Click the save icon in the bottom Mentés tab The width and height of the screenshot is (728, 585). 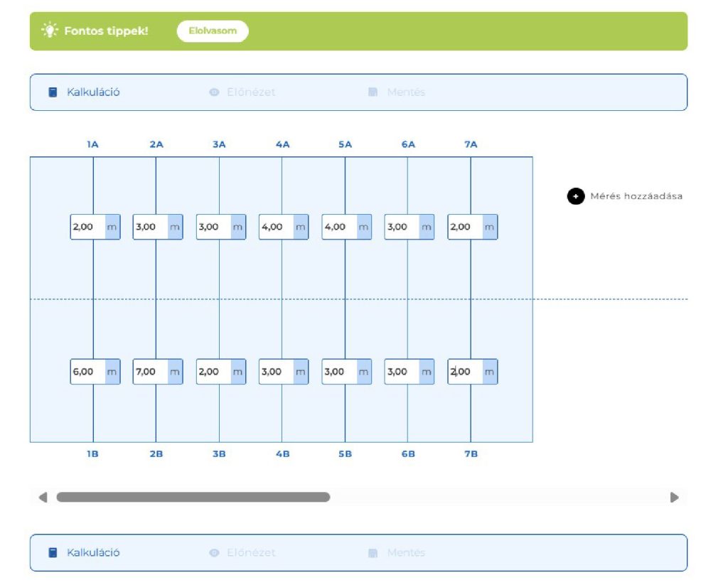[x=373, y=552]
